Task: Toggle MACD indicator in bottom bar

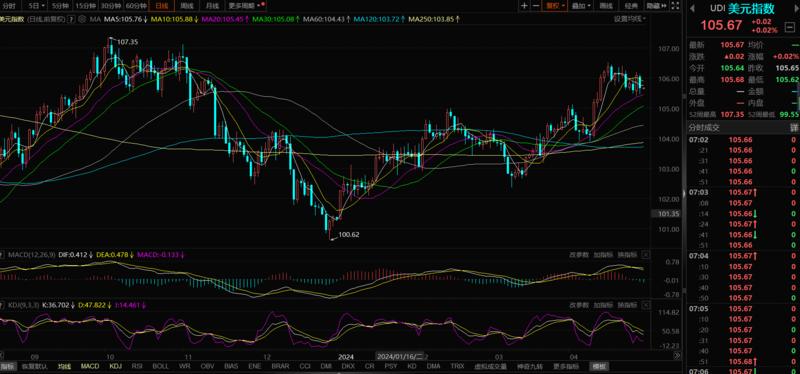Action: coord(90,366)
